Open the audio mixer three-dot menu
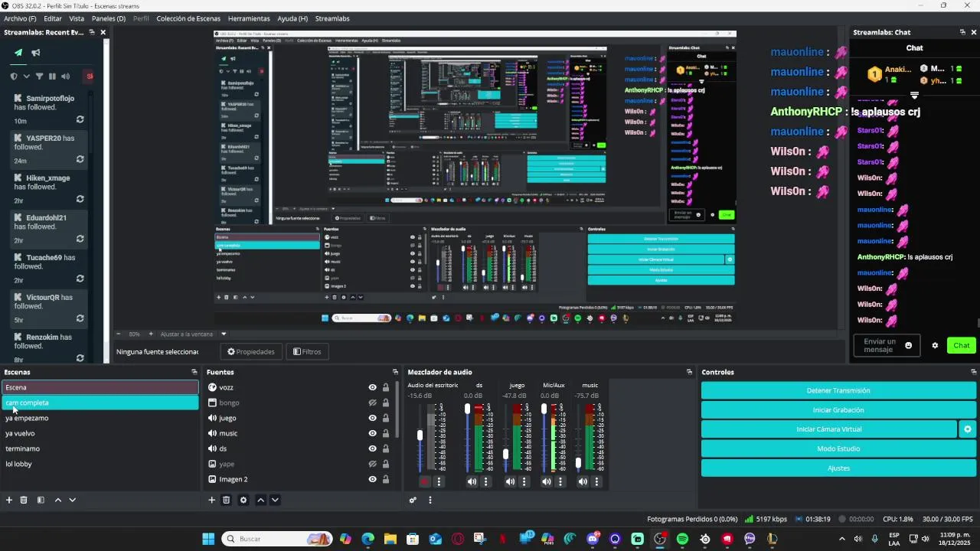 430,500
